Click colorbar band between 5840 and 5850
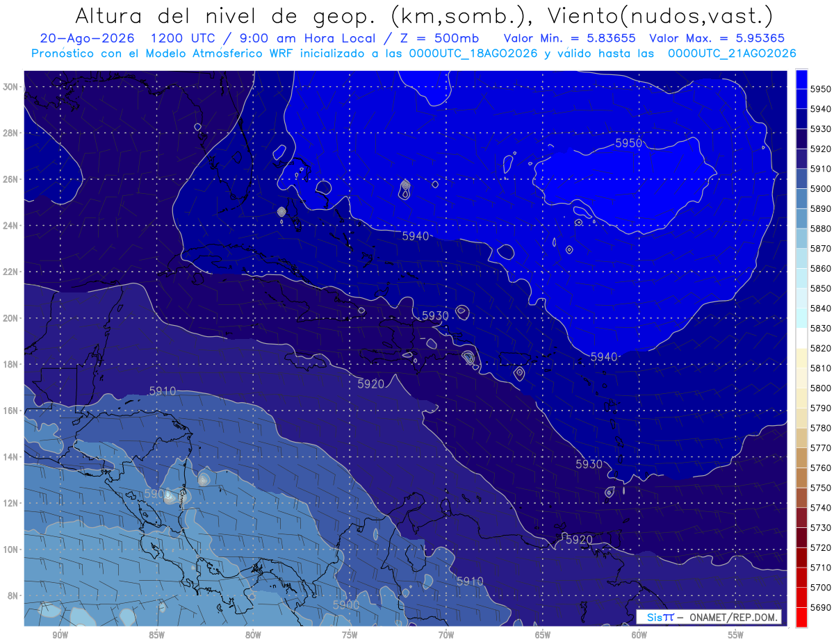 [x=801, y=298]
